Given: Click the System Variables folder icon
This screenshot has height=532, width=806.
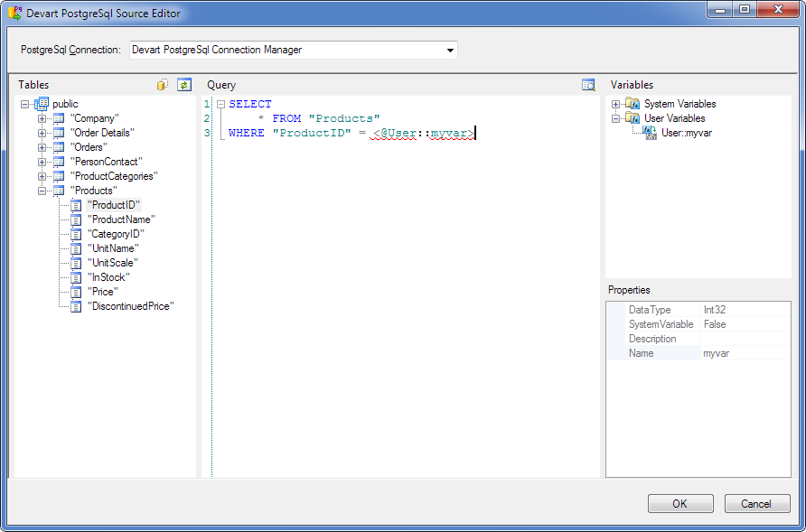Looking at the screenshot, I should [x=633, y=104].
